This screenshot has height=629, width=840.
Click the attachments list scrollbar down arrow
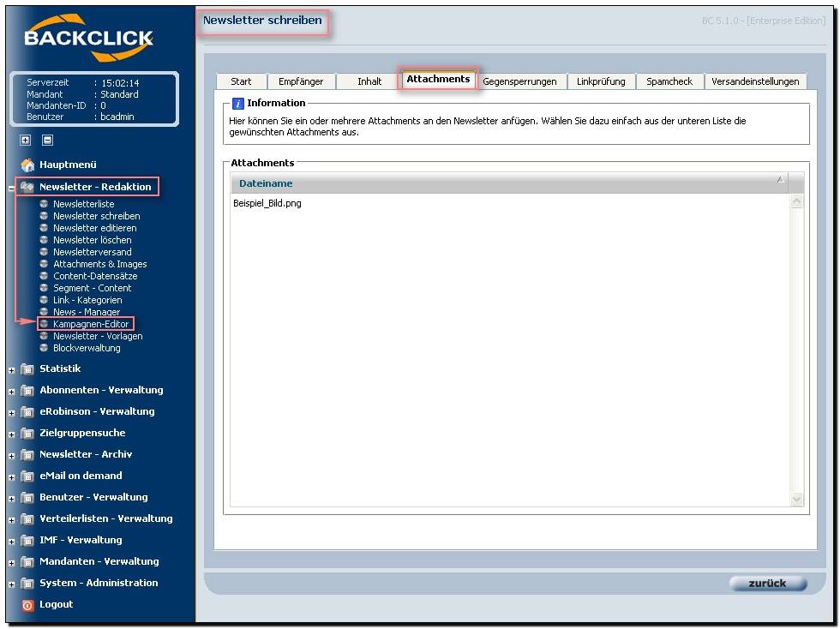pos(796,499)
